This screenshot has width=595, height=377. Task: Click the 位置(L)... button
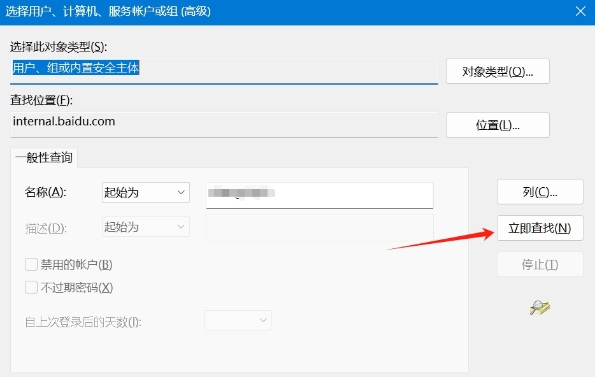pyautogui.click(x=497, y=125)
